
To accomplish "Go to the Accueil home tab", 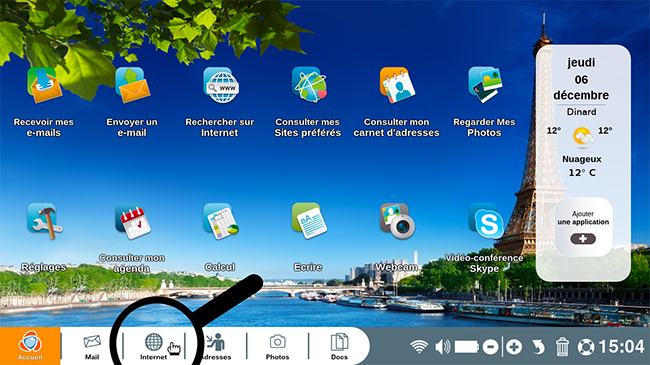I will point(30,346).
